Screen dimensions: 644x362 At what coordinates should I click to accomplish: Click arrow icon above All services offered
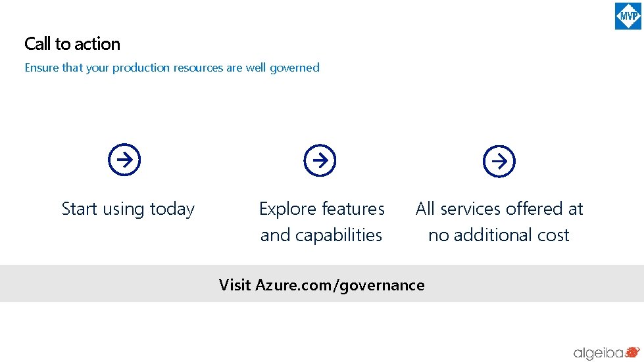tap(499, 161)
